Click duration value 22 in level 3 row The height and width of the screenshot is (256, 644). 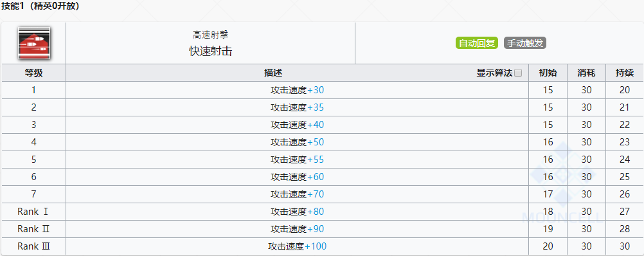[x=625, y=125]
